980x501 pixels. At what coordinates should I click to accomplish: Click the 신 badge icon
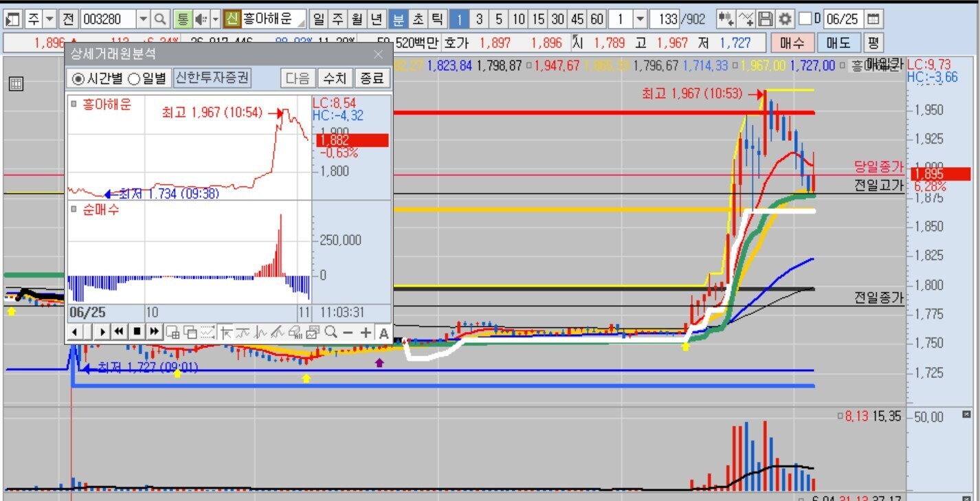point(232,19)
